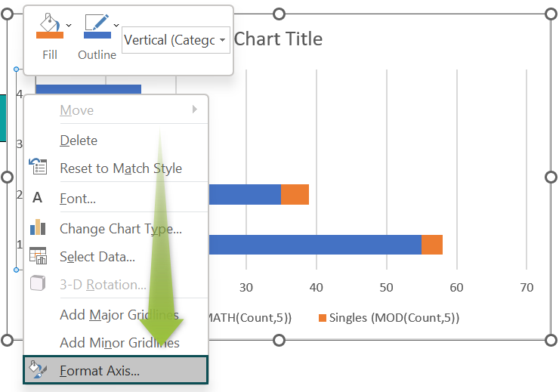
Task: Click the Outline pen icon
Action: pos(96,26)
